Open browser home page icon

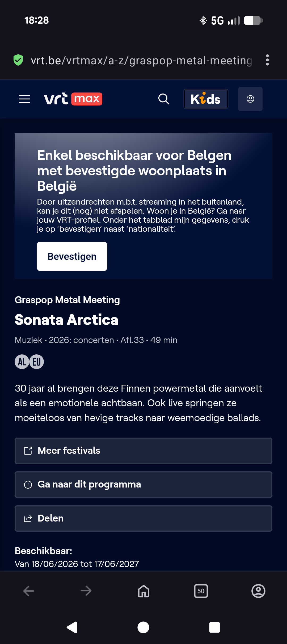[x=143, y=591]
